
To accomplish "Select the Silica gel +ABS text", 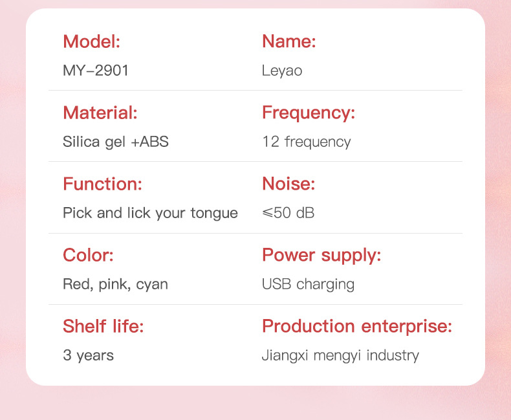I will 115,142.
